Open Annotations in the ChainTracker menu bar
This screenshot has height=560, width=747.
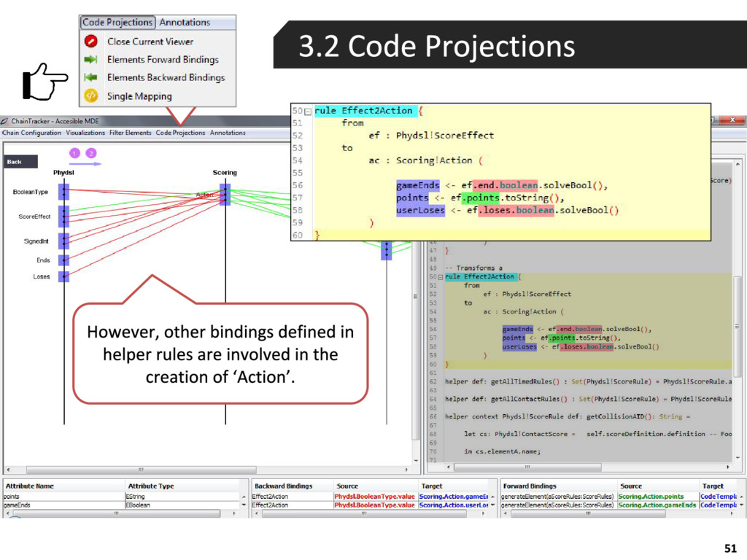[228, 133]
